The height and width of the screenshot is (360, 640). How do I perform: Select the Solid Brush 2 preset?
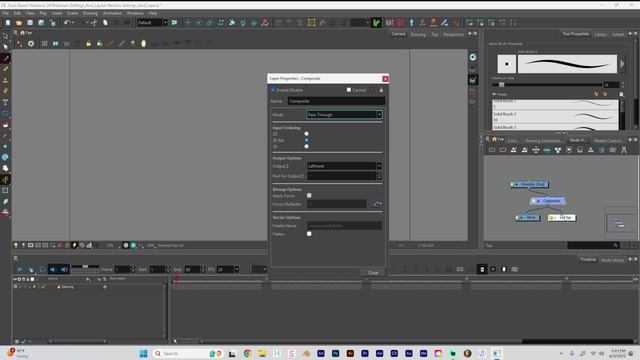[x=555, y=117]
